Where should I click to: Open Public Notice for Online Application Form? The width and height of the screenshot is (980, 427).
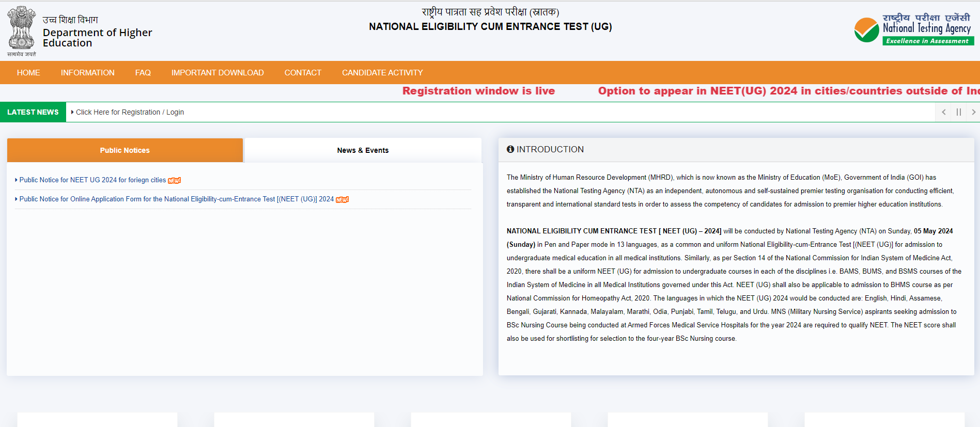(x=176, y=199)
